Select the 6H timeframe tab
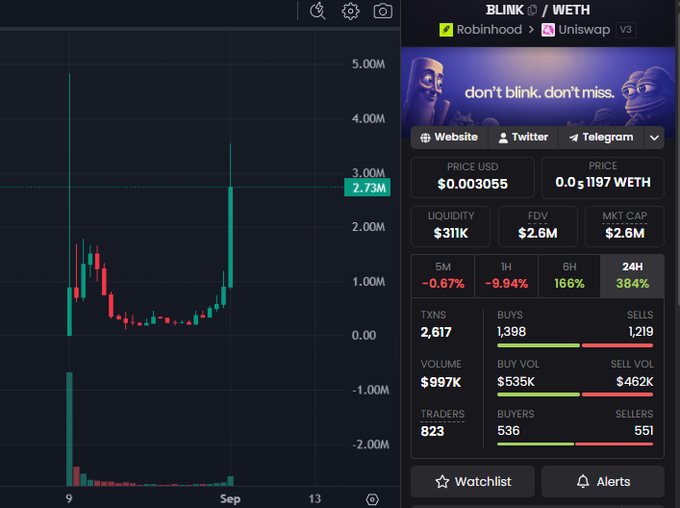The width and height of the screenshot is (680, 508). coord(569,276)
